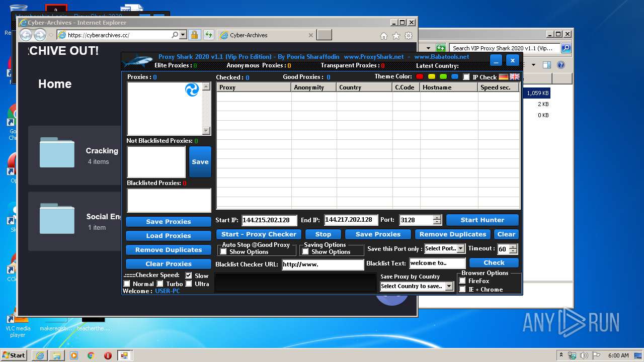
Task: Select the red theme color
Action: (x=420, y=77)
